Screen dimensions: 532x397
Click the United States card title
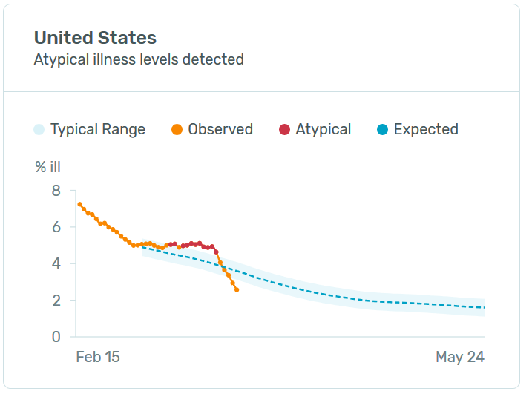pyautogui.click(x=95, y=39)
